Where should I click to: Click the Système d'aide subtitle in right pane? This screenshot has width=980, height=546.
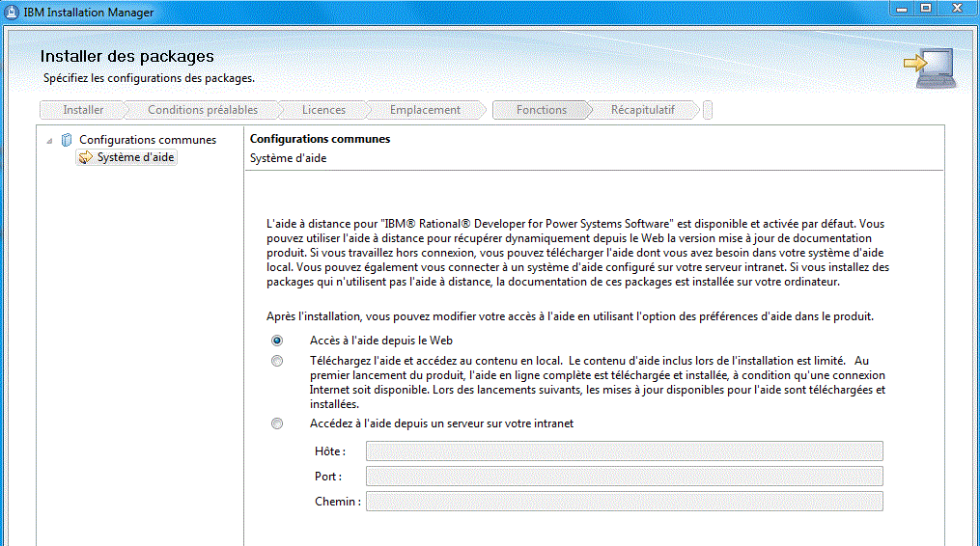point(288,158)
